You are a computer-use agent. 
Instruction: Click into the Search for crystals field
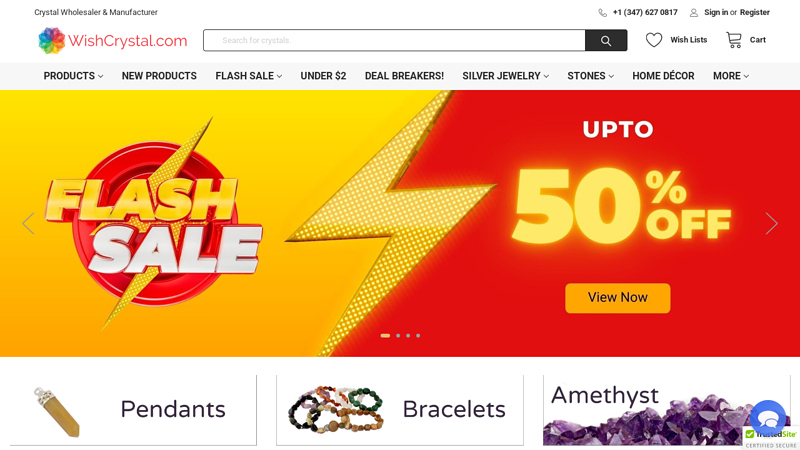(394, 40)
